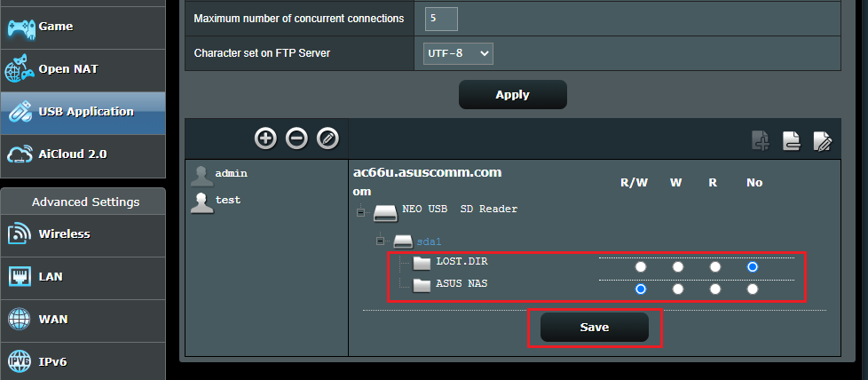Click the add account plus icon

coord(265,138)
